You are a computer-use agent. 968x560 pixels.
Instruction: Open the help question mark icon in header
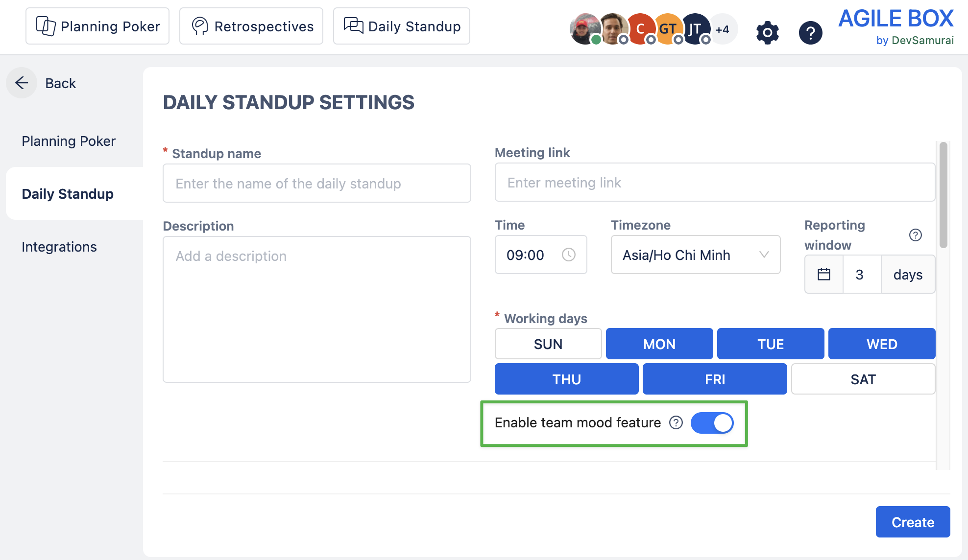coord(810,33)
